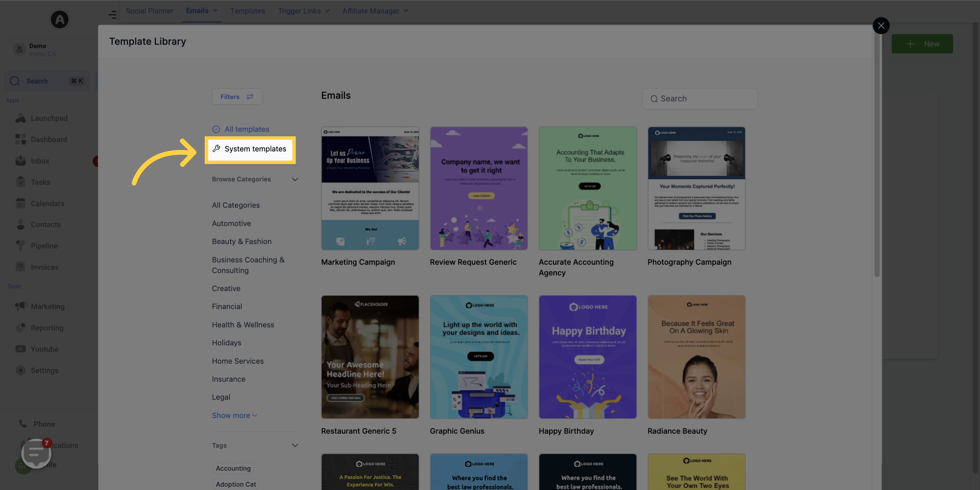Select the Automotive category

[x=231, y=223]
